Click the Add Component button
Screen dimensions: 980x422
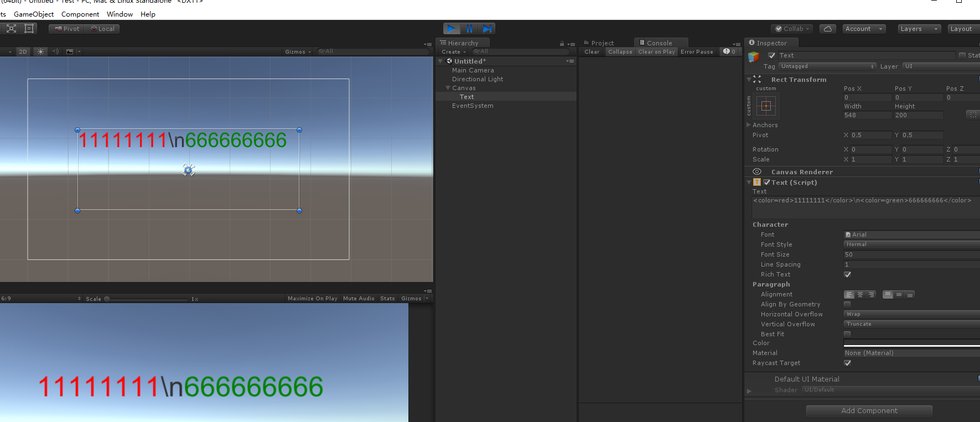(x=869, y=410)
